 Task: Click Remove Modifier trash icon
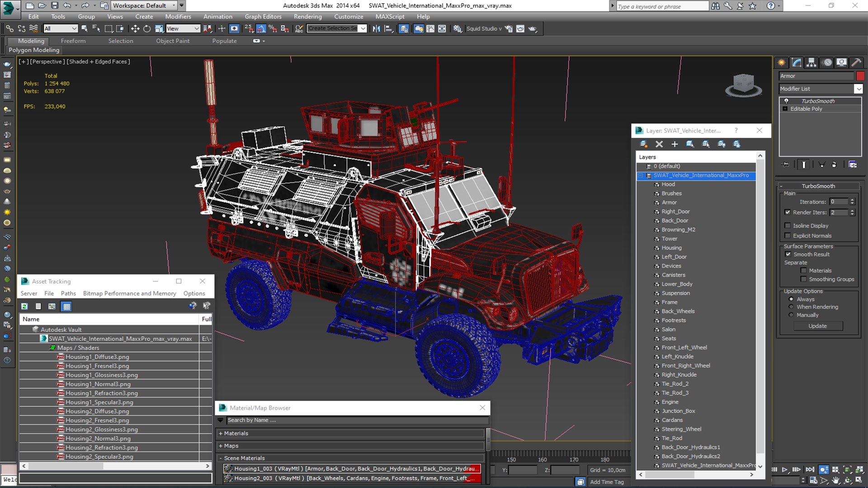tap(834, 164)
